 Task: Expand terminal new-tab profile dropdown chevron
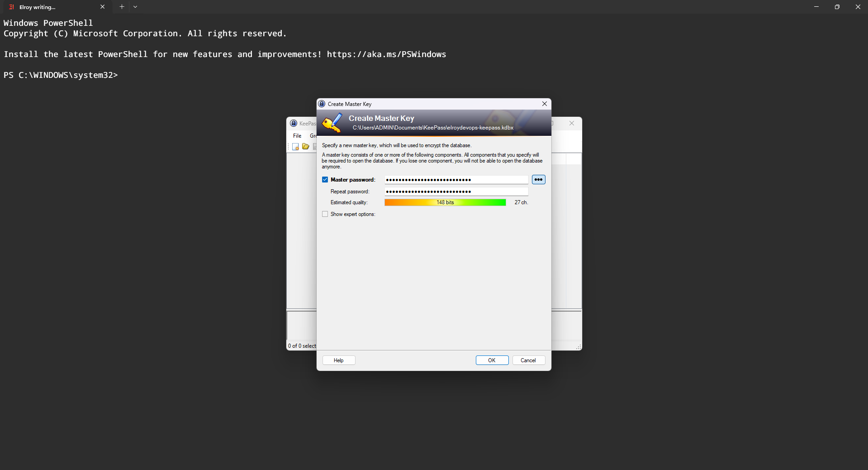click(x=135, y=7)
